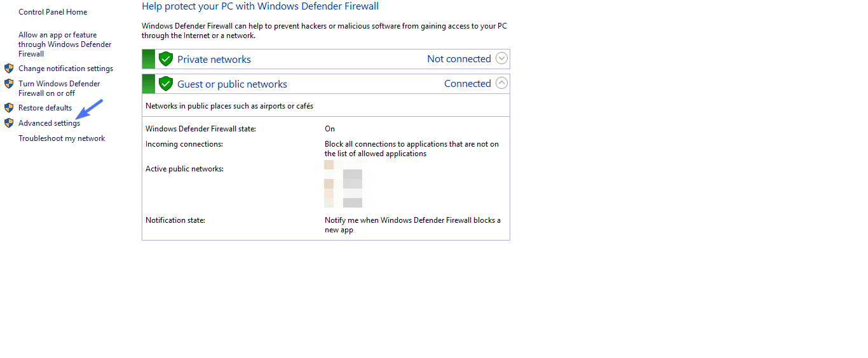
Task: Click the Not connected status text
Action: pos(459,59)
